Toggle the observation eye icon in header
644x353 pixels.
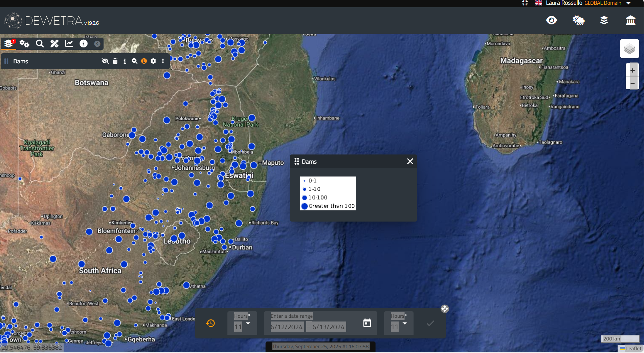click(551, 20)
